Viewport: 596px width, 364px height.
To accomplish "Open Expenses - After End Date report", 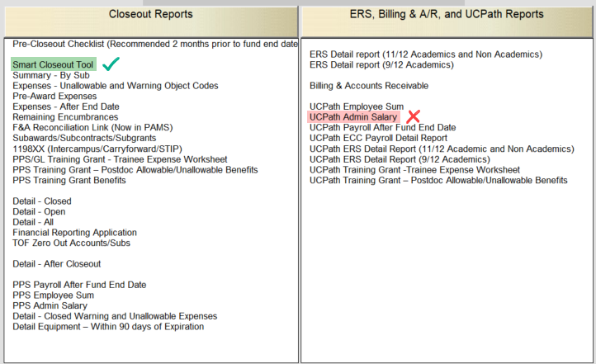I will click(66, 106).
